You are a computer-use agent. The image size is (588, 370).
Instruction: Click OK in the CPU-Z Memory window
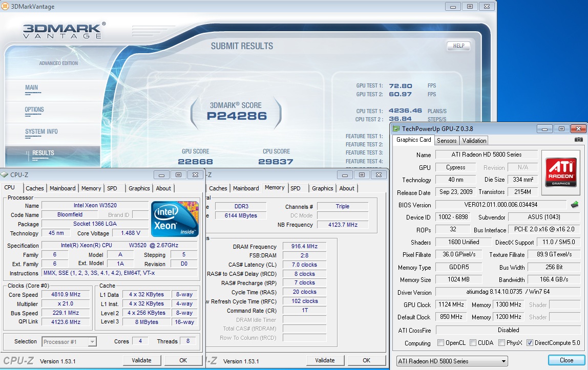[x=366, y=360]
